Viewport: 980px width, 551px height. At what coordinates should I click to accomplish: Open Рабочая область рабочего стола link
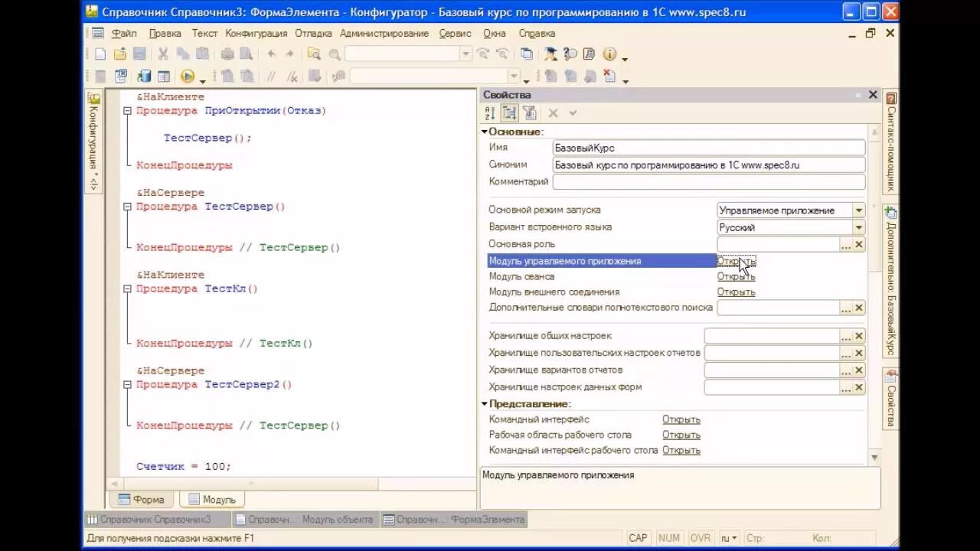[x=681, y=435]
